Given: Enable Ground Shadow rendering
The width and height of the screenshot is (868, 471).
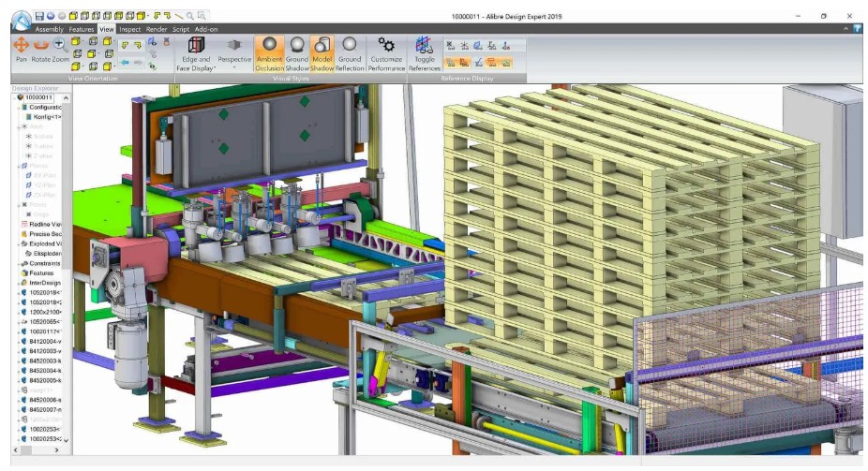Looking at the screenshot, I should point(296,51).
